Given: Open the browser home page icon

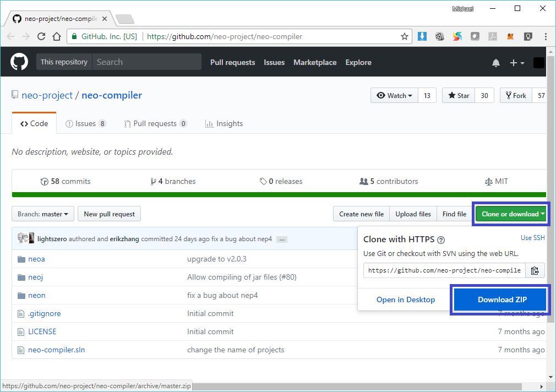Looking at the screenshot, I should (57, 36).
